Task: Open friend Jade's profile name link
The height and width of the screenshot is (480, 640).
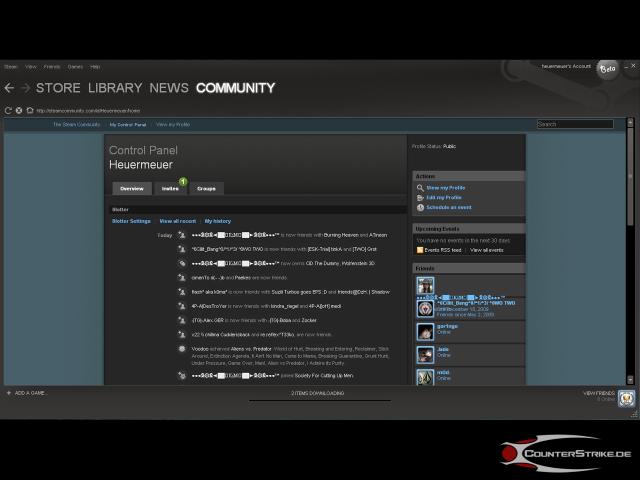Action: tap(442, 349)
